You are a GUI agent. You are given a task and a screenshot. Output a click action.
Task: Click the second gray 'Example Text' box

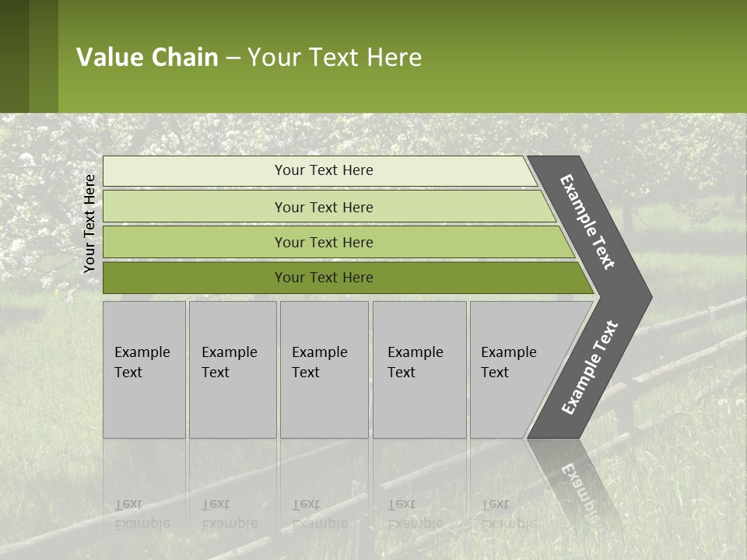pyautogui.click(x=233, y=369)
